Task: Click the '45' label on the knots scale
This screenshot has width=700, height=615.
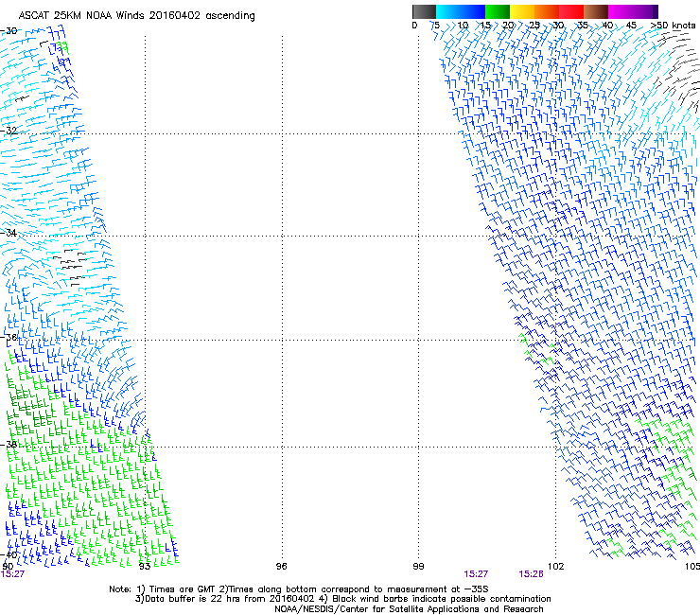Action: pos(631,25)
